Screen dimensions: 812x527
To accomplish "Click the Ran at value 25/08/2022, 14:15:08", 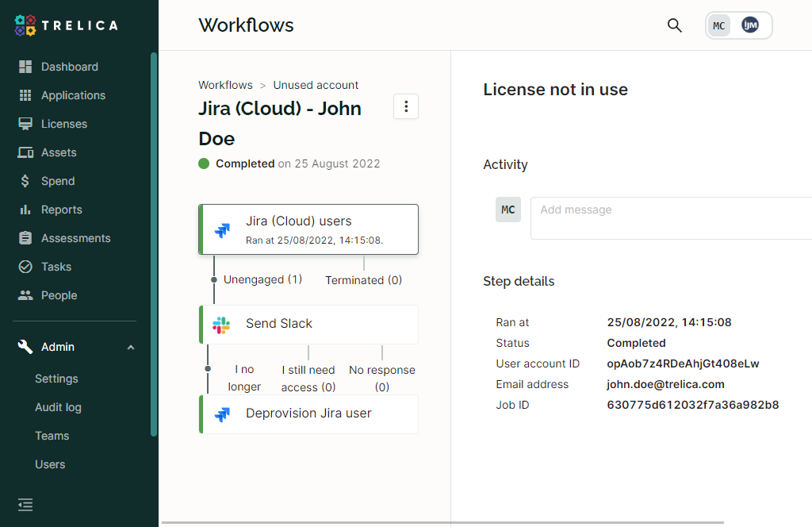I will click(669, 322).
